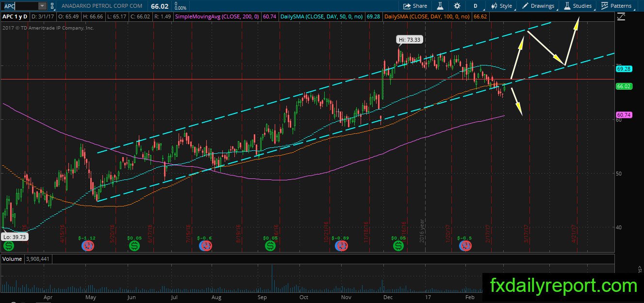Open the symbol dropdown arrow beside APC
The image size is (644, 303).
(42, 6)
